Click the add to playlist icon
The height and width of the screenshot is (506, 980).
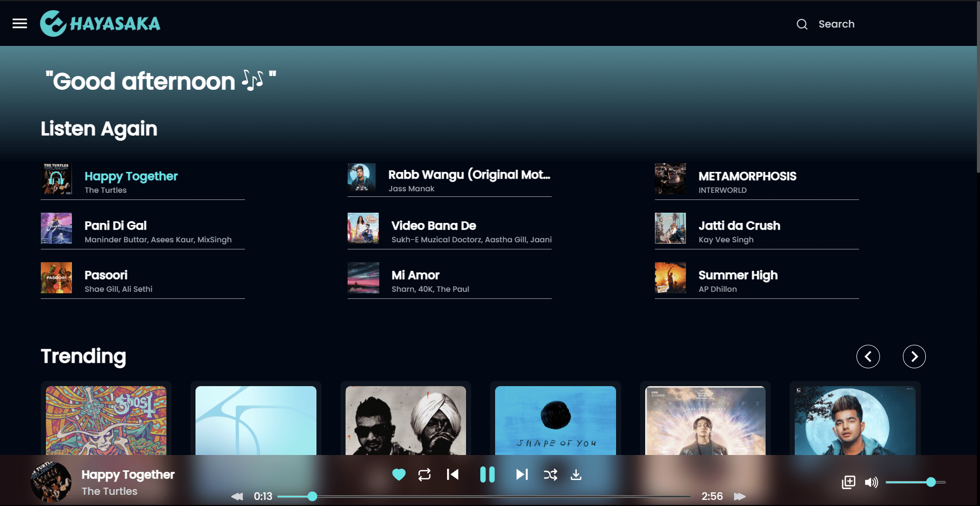[x=848, y=482]
